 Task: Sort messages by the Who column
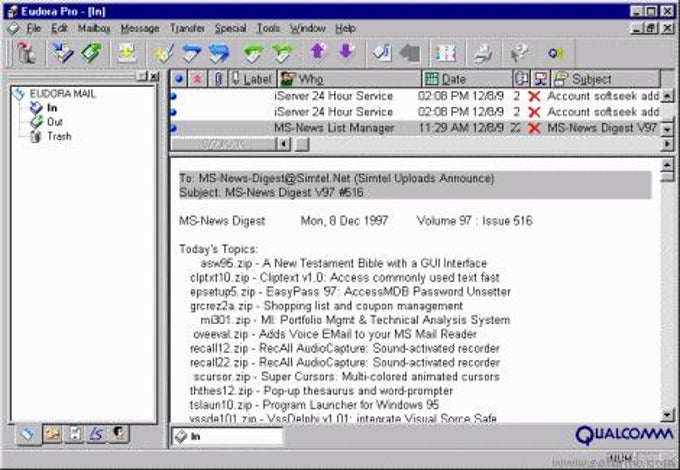click(349, 79)
